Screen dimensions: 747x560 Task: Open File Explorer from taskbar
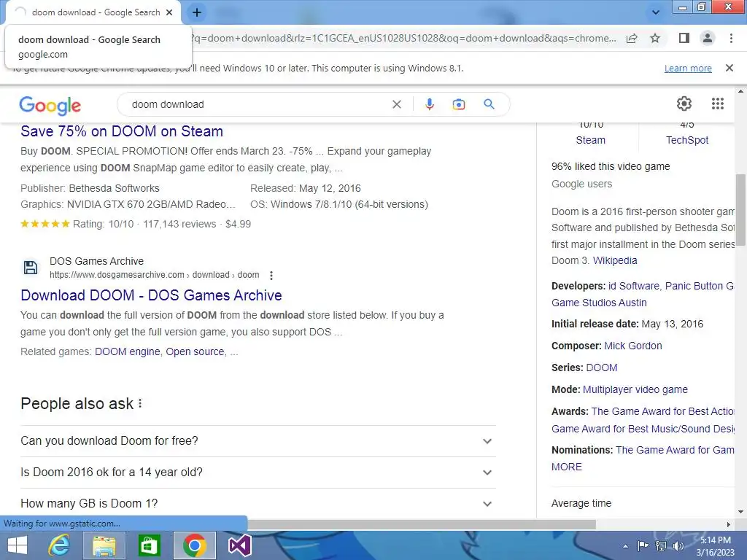(x=104, y=545)
